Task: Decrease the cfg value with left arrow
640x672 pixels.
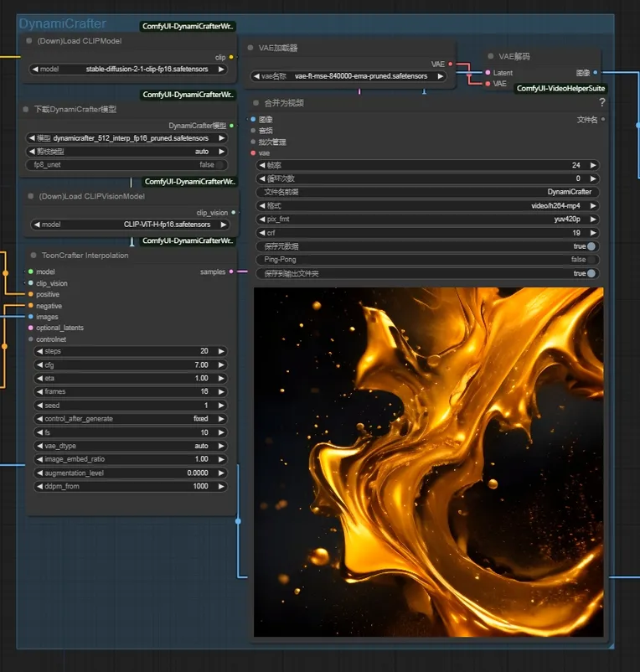Action: [x=39, y=365]
